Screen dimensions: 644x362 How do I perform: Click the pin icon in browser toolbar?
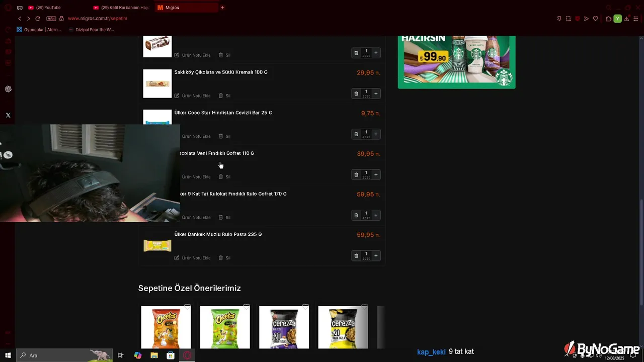pos(559,19)
